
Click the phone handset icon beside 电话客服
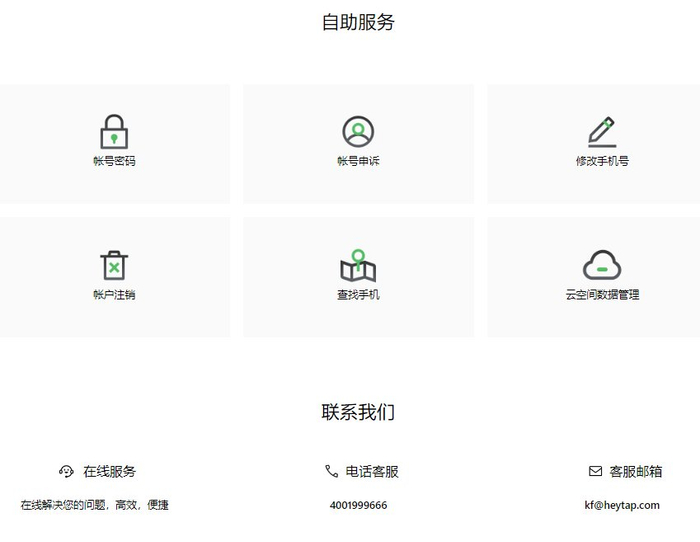331,471
